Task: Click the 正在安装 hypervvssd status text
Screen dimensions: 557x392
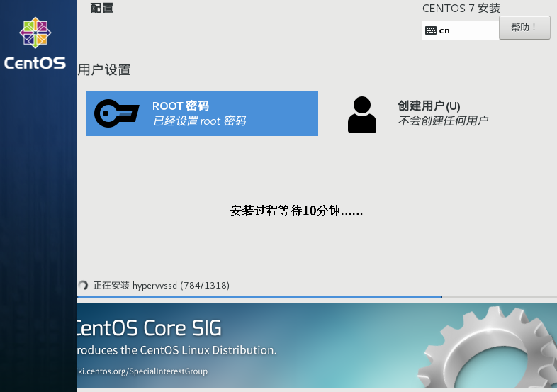Action: click(x=161, y=285)
